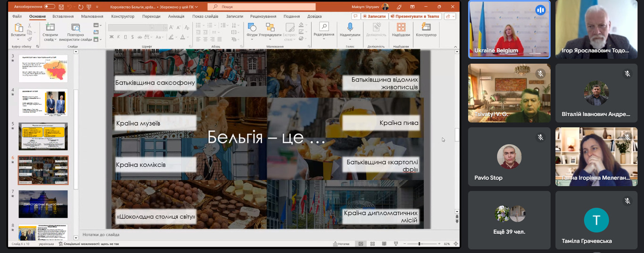
Task: Switch to the Рецензування ribbon tab
Action: (264, 16)
